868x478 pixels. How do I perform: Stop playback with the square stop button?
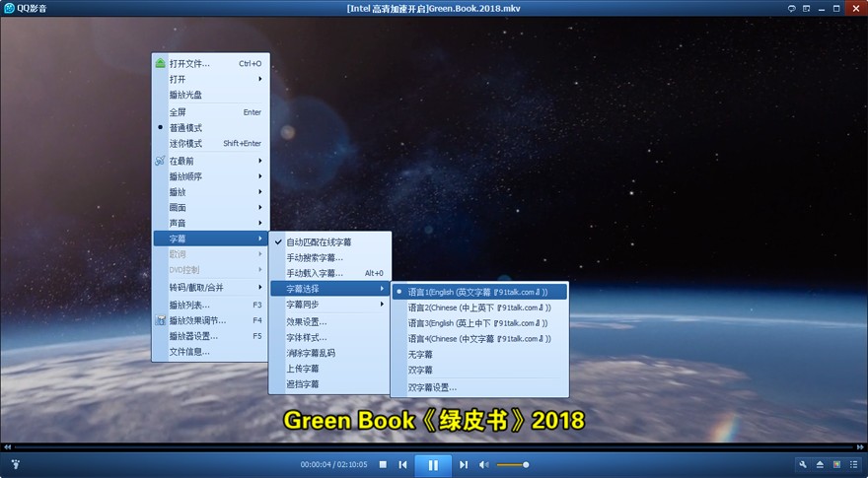click(383, 465)
